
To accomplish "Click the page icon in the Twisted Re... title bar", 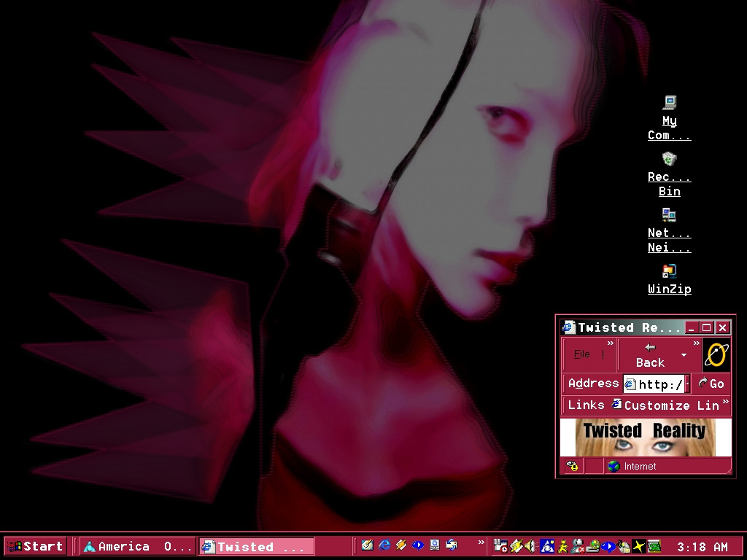I will point(568,327).
